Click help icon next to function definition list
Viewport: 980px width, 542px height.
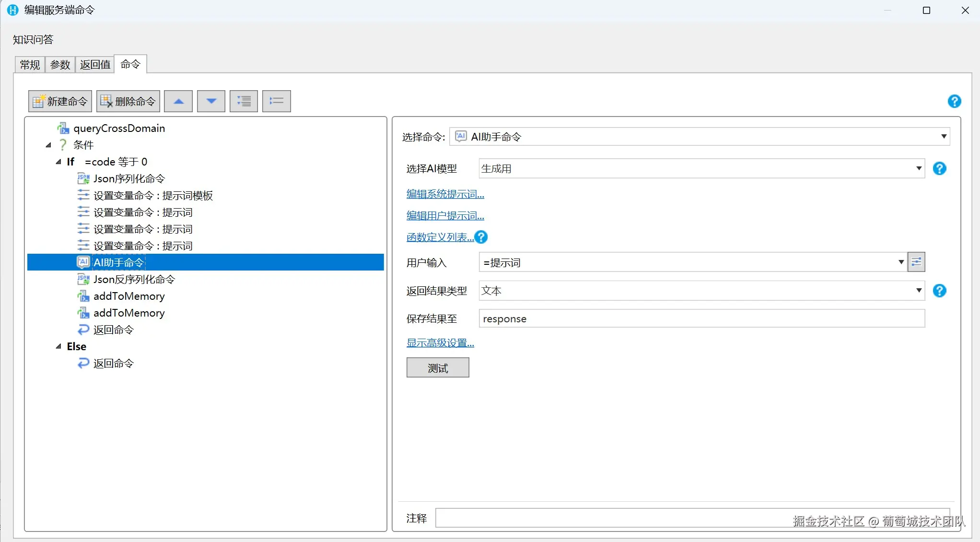[481, 237]
